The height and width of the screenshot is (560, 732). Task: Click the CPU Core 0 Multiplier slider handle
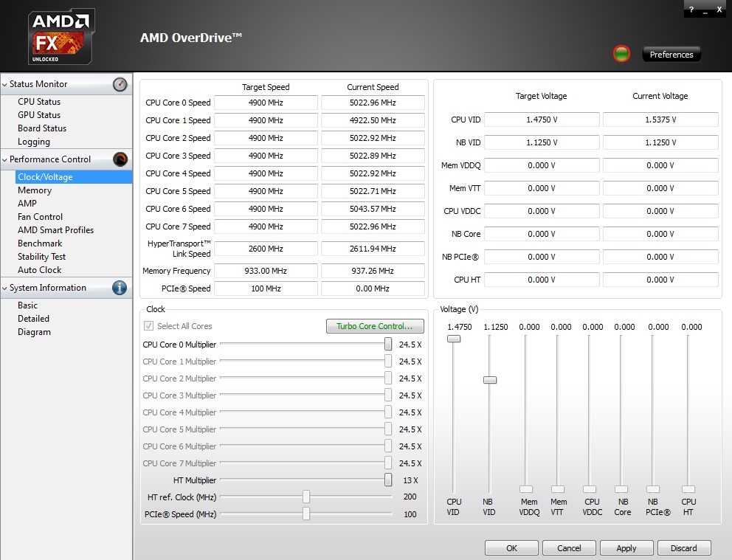(388, 345)
